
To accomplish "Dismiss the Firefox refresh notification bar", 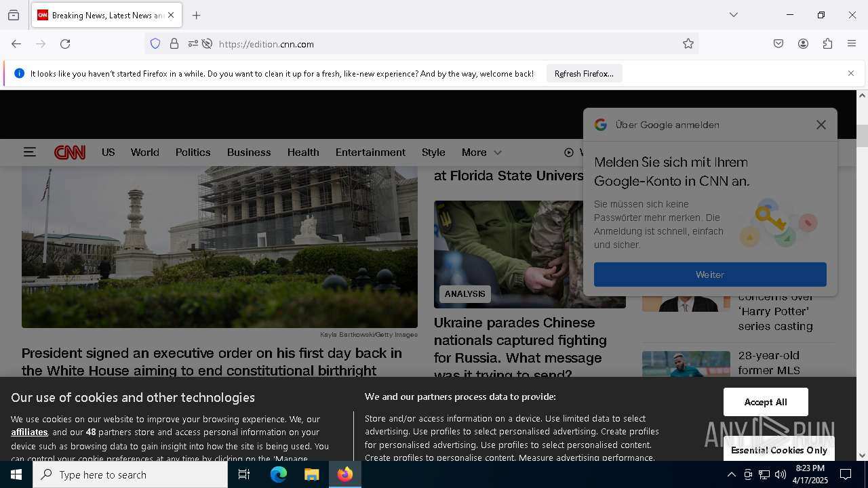I will (x=851, y=73).
